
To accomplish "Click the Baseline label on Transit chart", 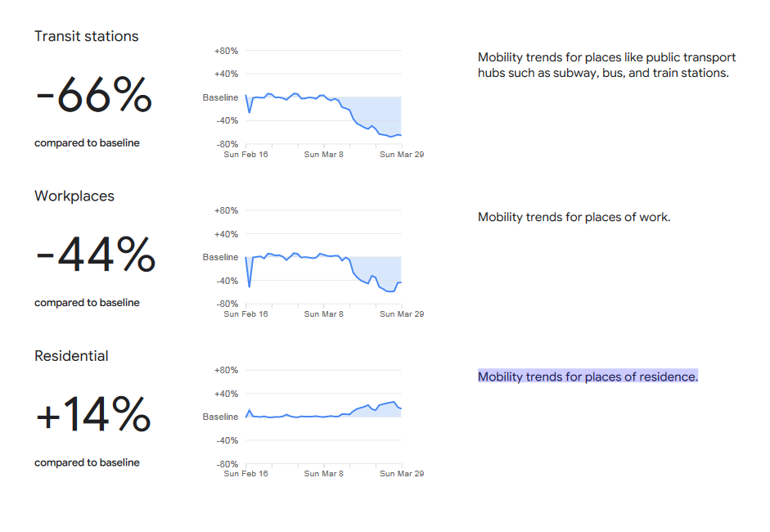I will (x=220, y=97).
